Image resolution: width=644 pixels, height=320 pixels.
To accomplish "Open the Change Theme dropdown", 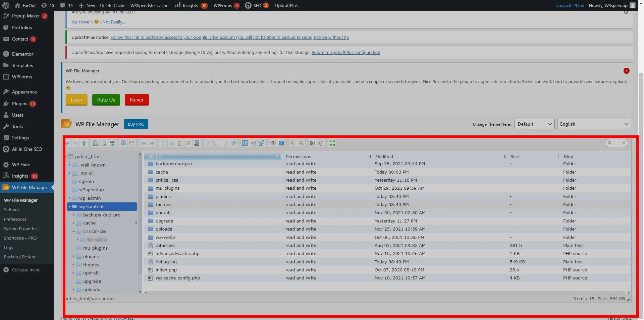I will [534, 124].
